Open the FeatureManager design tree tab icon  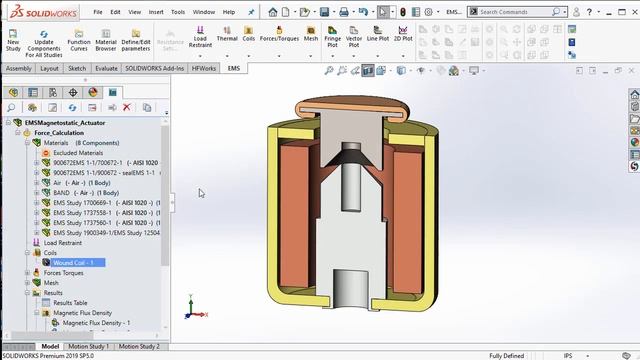point(13,92)
